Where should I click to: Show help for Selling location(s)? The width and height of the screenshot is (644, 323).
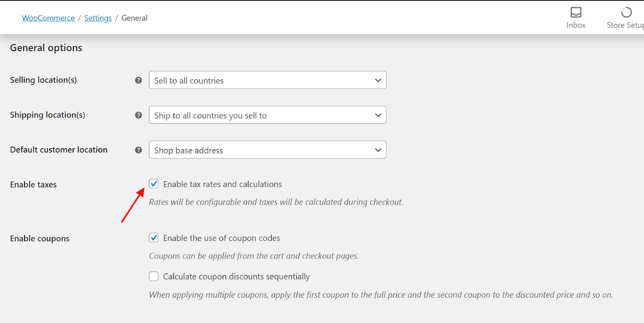click(138, 80)
